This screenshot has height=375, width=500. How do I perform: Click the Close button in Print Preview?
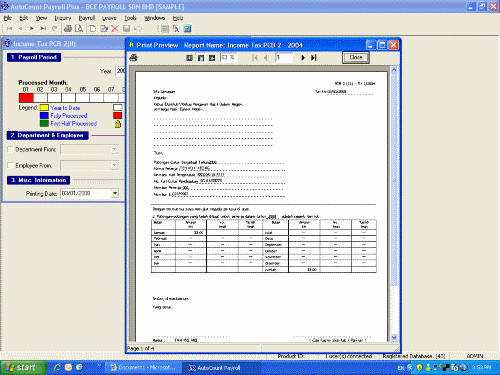click(356, 57)
